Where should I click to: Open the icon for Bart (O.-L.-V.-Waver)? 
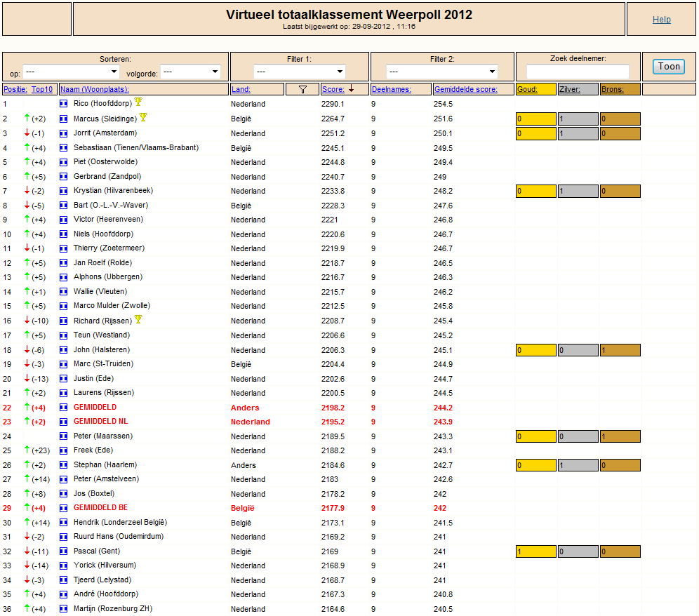coord(64,206)
